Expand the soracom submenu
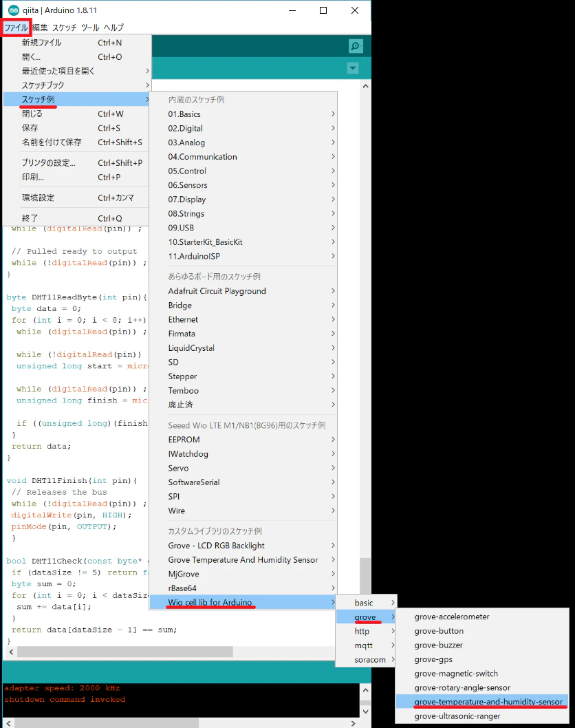The height and width of the screenshot is (728, 575). [366, 660]
